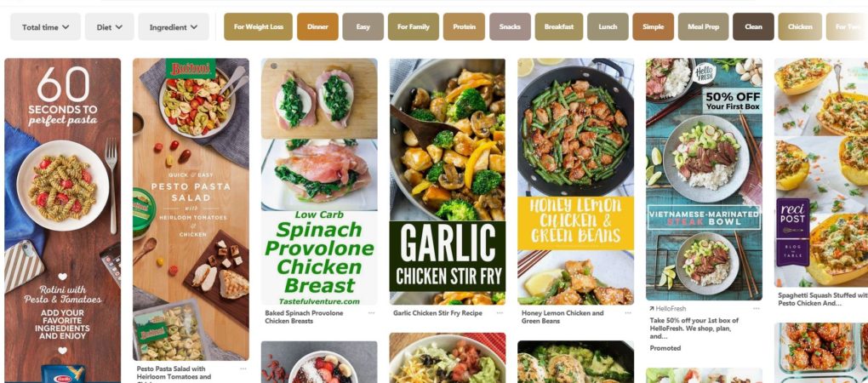Open the 60 Seconds to perfect pasta pin
This screenshot has width=868, height=383.
(63, 220)
